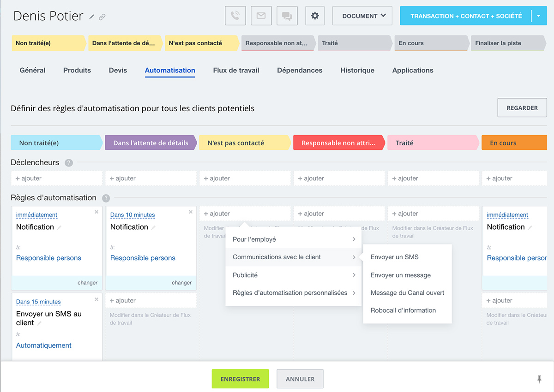
Task: Click the 'Automatiquement' recipient link
Action: pos(44,345)
